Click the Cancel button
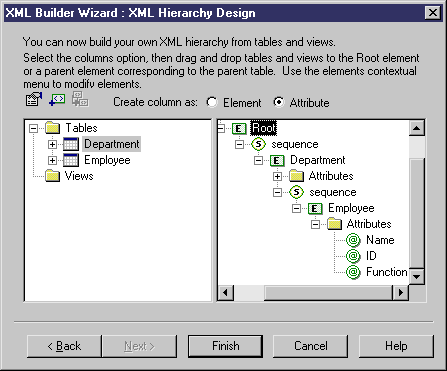This screenshot has height=371, width=447. [x=311, y=346]
